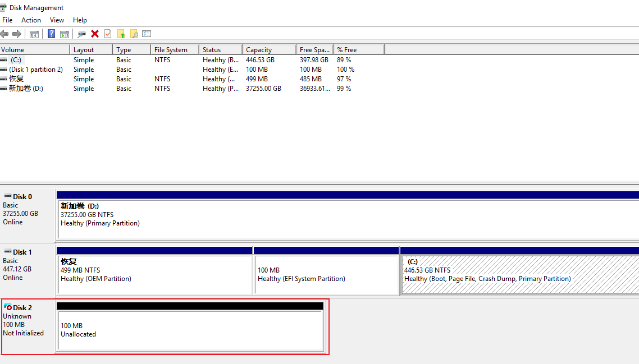Screen dimensions: 639x364
Task: Click the red X delete icon
Action: tap(95, 34)
